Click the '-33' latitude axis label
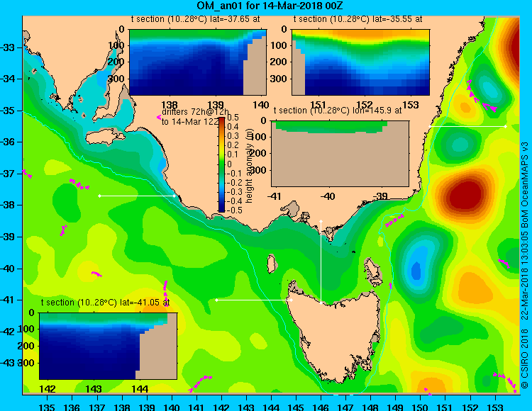The height and width of the screenshot is (411, 532). pos(8,47)
